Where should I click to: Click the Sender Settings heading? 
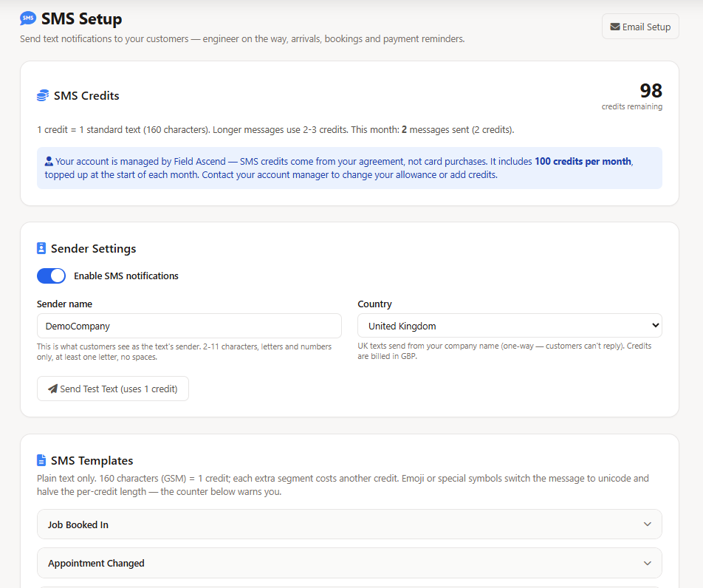[93, 248]
